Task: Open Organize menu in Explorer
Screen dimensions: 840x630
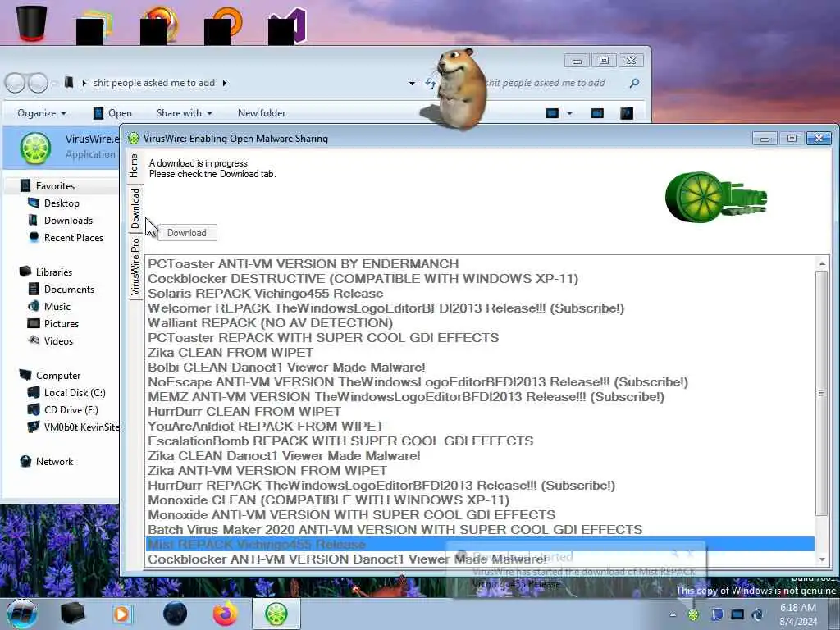Action: tap(42, 113)
